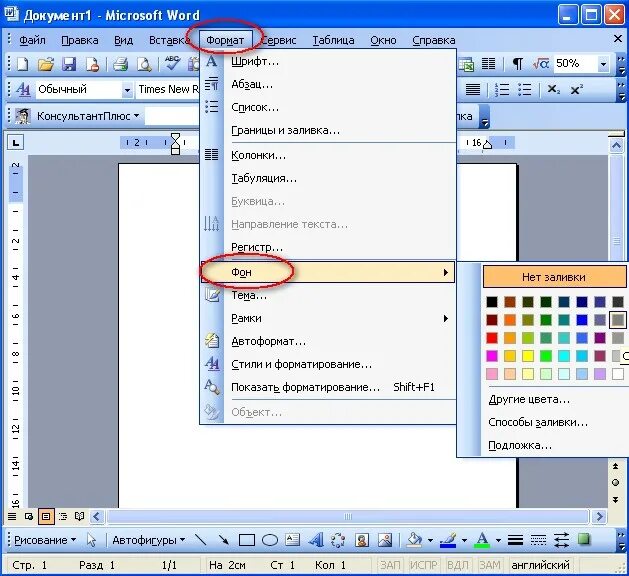Open fill color dropdown arrow
This screenshot has width=629, height=576.
coord(430,540)
